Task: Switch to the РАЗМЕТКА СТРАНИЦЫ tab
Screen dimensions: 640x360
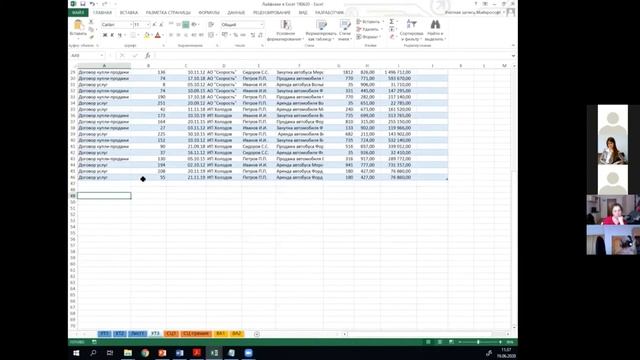Action: [168, 13]
